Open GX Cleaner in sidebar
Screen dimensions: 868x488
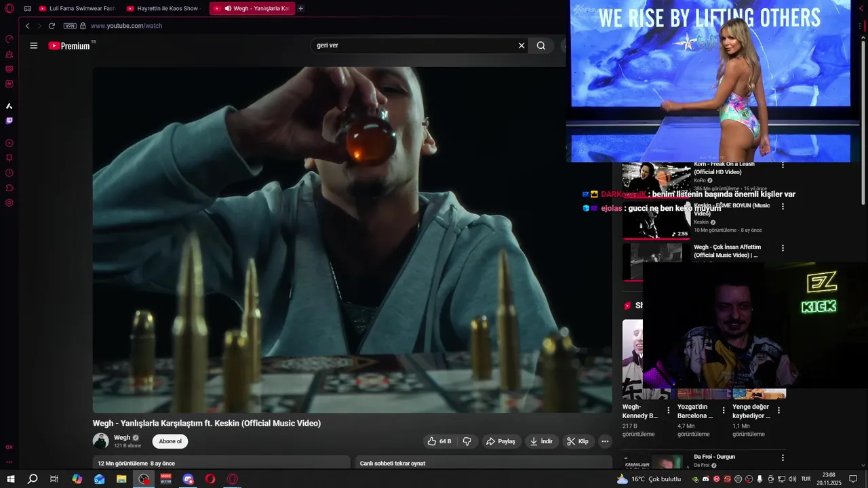pos(9,54)
